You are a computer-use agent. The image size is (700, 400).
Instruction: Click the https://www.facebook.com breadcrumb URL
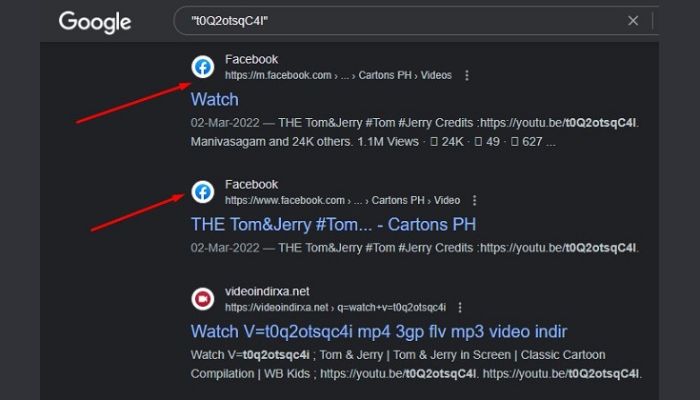point(342,200)
